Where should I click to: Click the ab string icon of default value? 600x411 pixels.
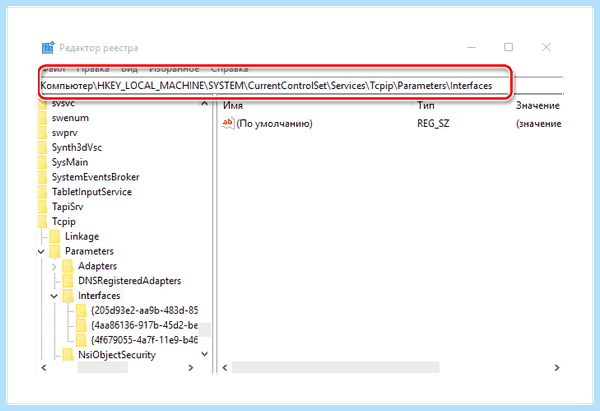(228, 123)
